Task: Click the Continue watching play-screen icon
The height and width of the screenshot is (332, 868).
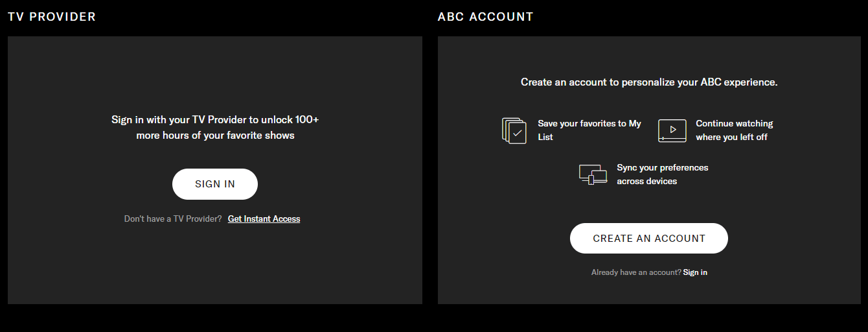Action: 672,130
